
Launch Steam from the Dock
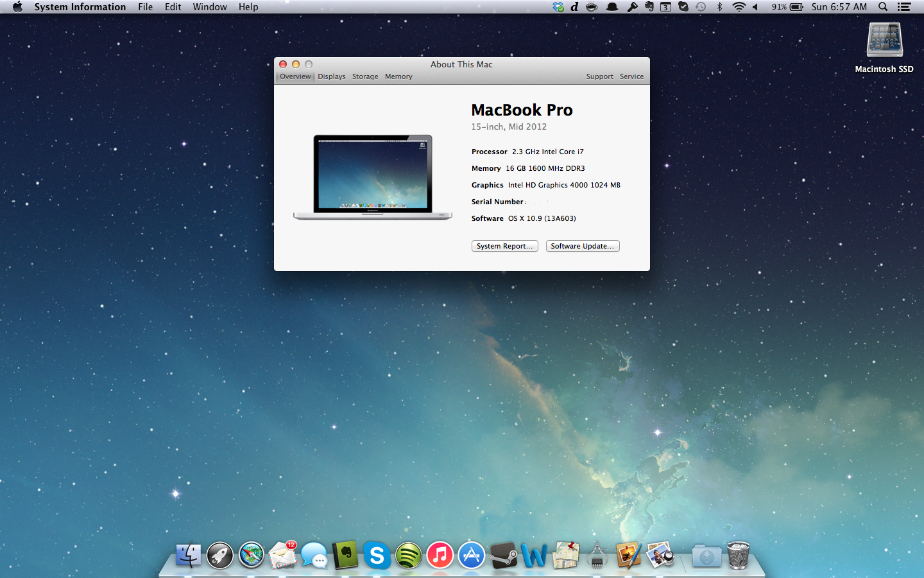(x=503, y=556)
